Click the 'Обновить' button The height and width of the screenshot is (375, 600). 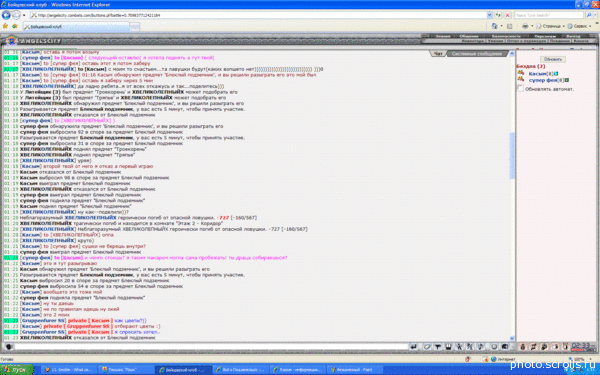[553, 59]
